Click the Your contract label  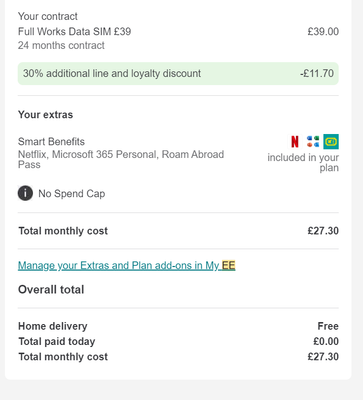48,16
